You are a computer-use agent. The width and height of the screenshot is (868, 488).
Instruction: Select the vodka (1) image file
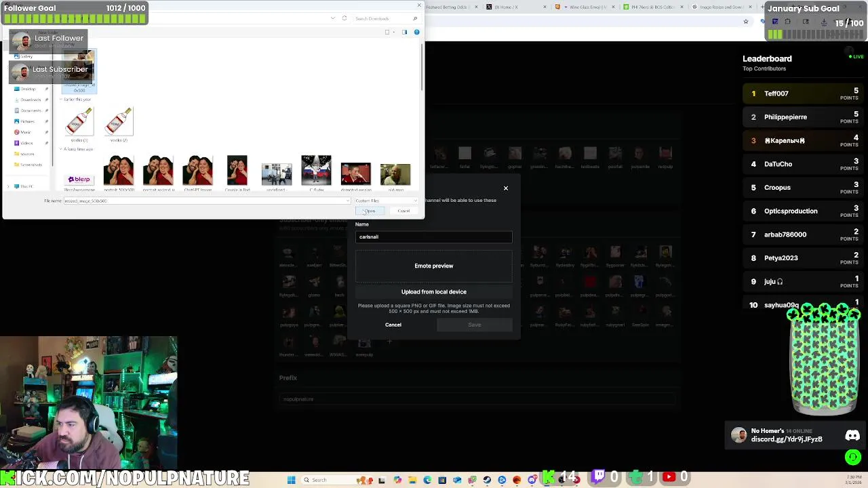click(x=79, y=125)
